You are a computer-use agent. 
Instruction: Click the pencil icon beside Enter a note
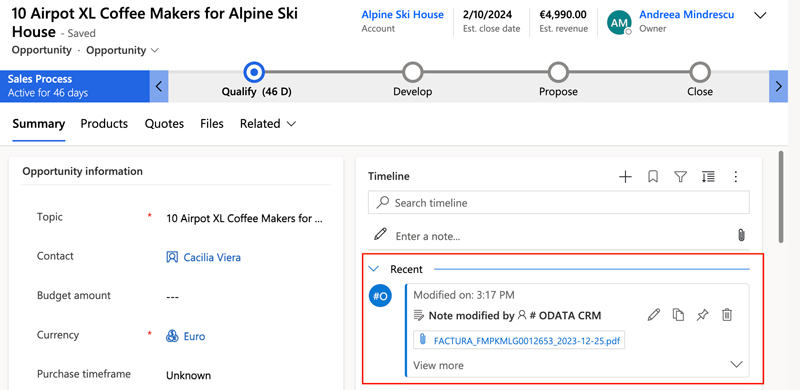coord(380,235)
